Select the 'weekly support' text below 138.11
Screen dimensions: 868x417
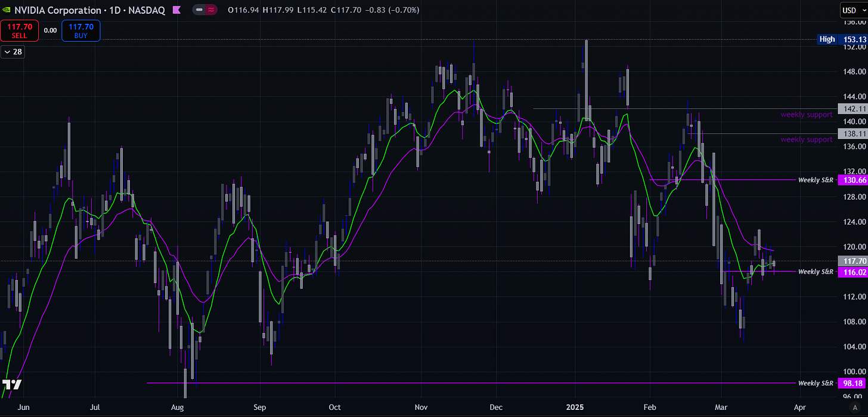click(x=807, y=139)
